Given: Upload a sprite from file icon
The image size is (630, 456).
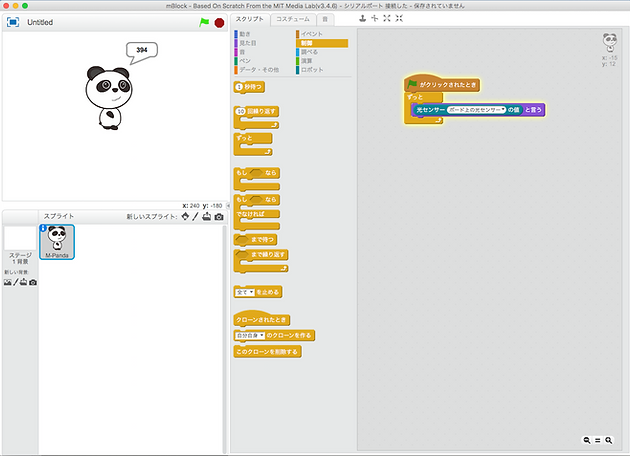Looking at the screenshot, I should [207, 217].
